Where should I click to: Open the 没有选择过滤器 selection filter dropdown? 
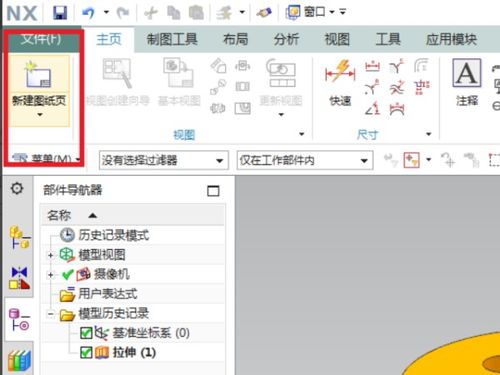pos(164,161)
